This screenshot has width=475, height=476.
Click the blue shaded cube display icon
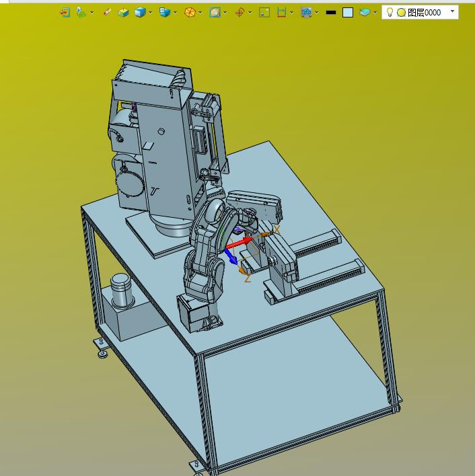140,13
